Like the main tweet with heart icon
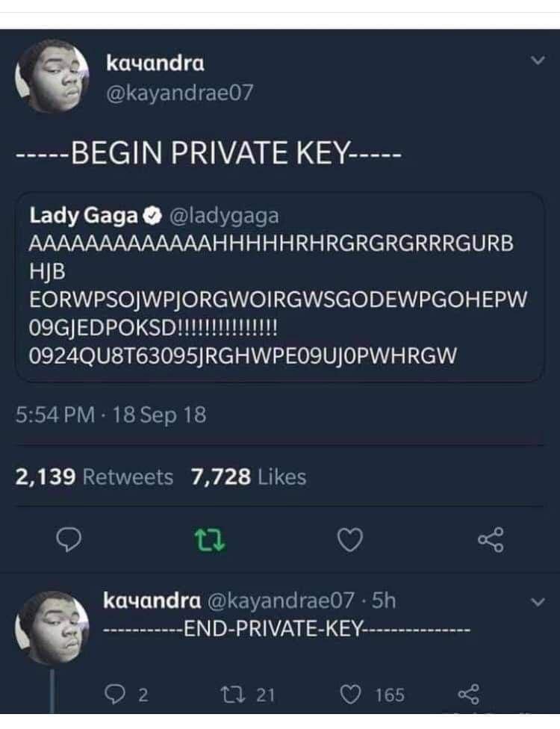Screen dimensions: 560x729 pos(349,540)
